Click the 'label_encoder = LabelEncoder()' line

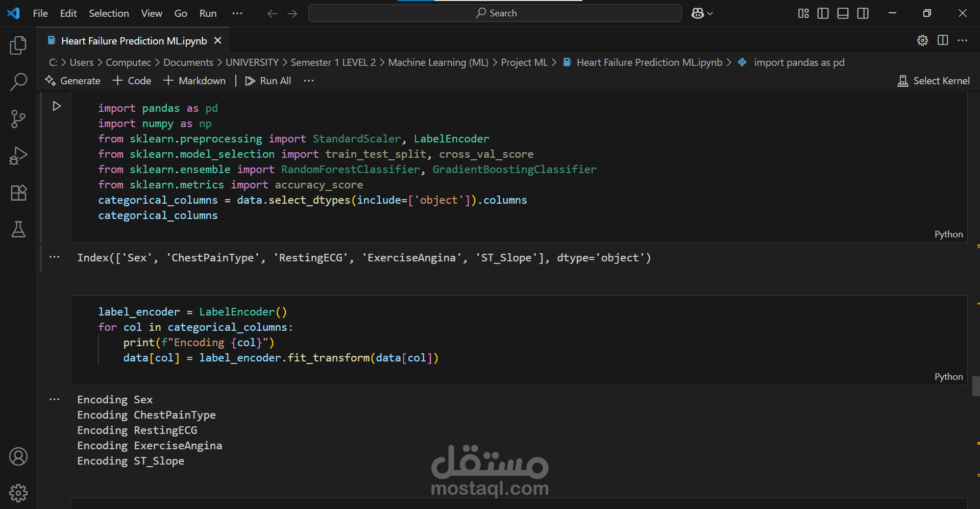tap(192, 312)
